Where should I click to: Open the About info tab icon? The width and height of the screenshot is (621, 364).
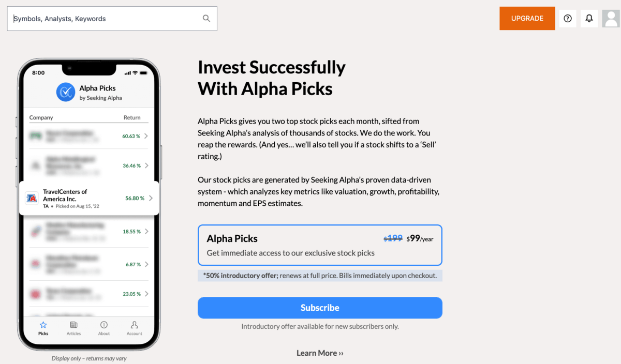tap(104, 325)
